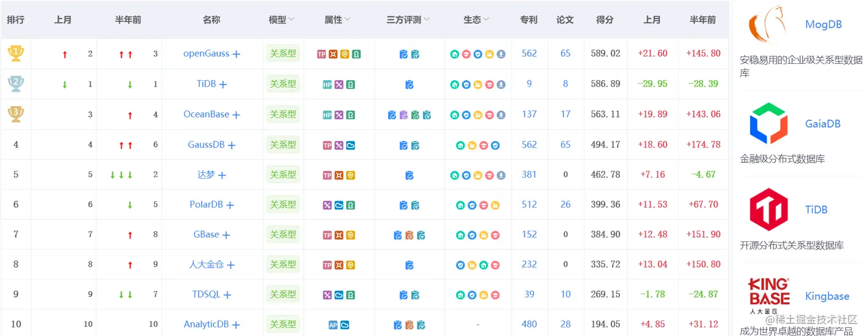
Task: Click the TP attribute icon in openGauss row
Action: point(321,54)
